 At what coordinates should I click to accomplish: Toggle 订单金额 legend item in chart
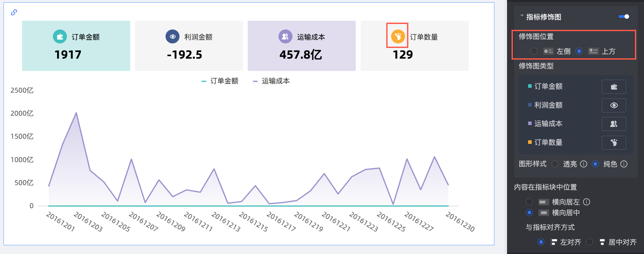click(220, 81)
